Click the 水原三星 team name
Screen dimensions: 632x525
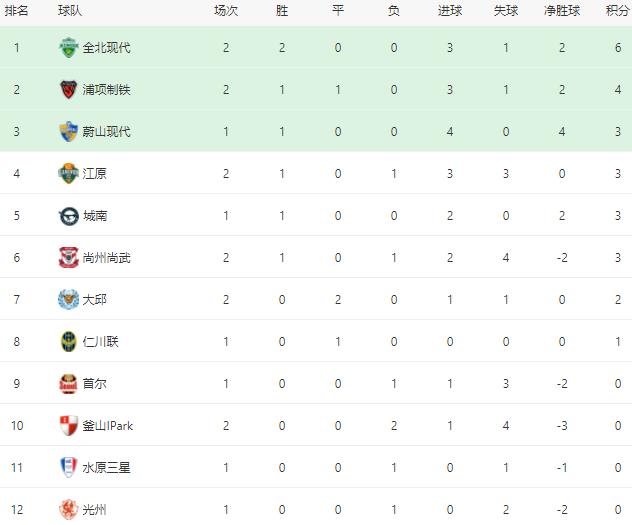[106, 468]
